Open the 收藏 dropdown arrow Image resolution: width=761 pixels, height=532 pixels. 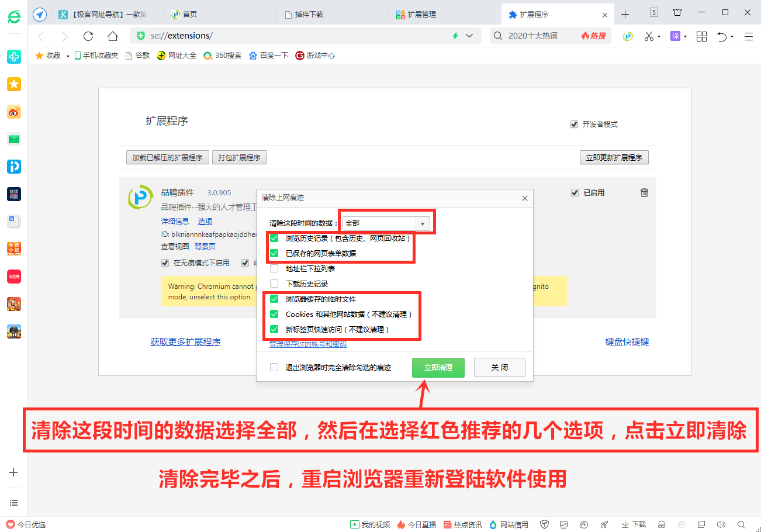(67, 56)
